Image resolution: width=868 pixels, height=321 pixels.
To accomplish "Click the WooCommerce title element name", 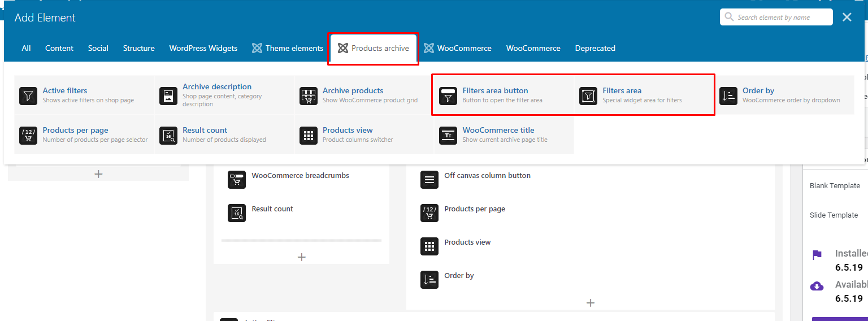I will [498, 130].
